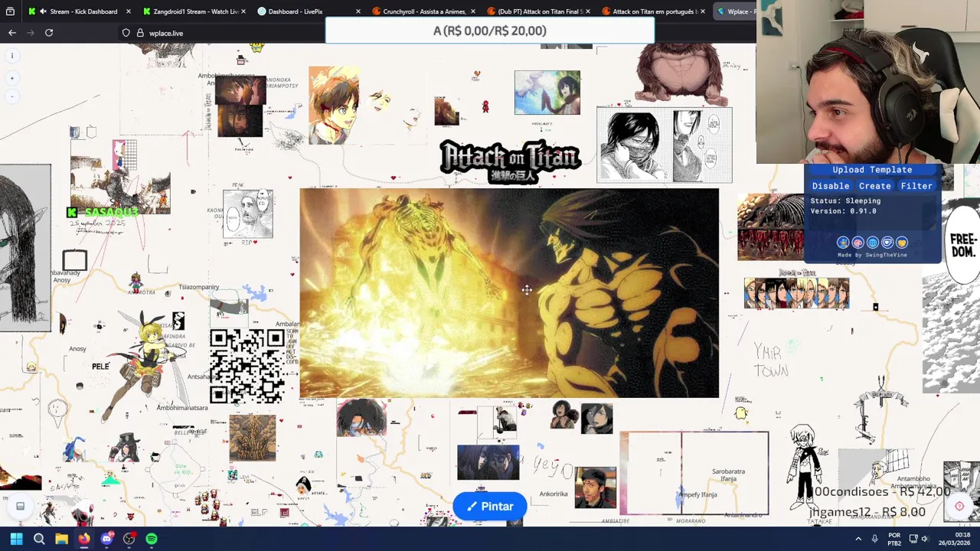This screenshot has width=980, height=551.
Task: Click the Upload Template button
Action: (872, 170)
